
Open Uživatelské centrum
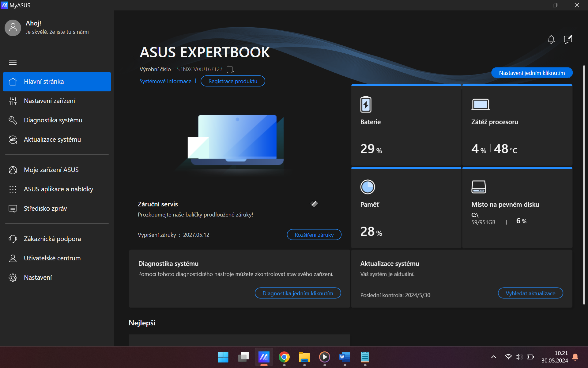pos(57,258)
